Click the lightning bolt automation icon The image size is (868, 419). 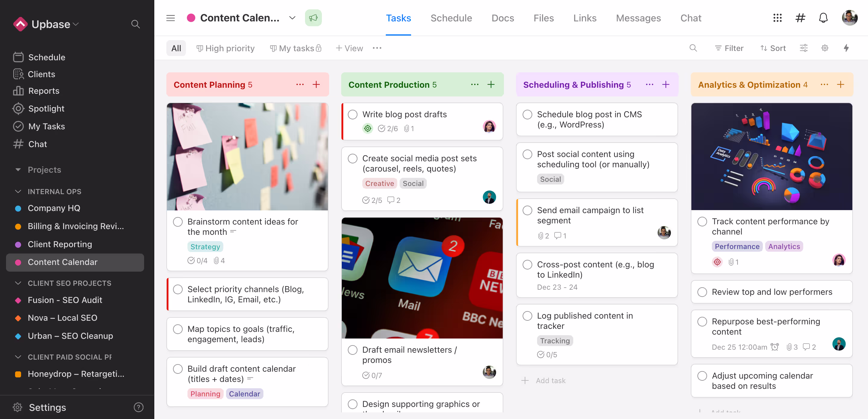846,48
